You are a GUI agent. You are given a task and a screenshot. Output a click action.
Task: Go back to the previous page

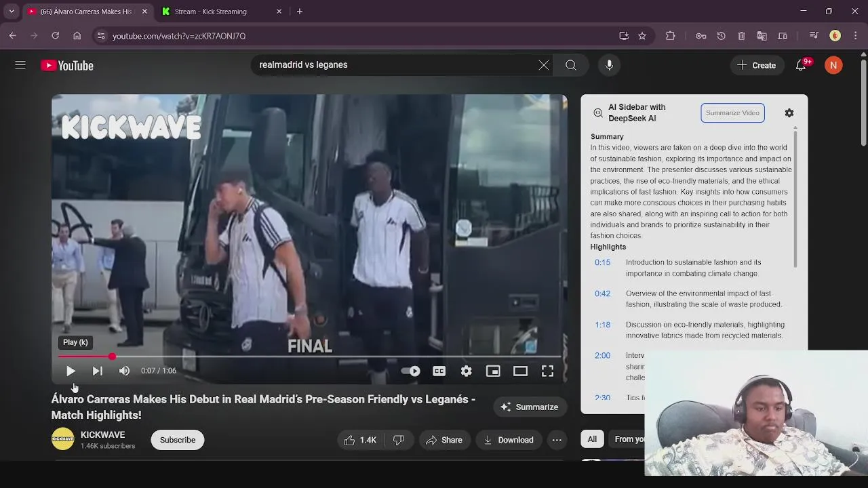coord(13,36)
